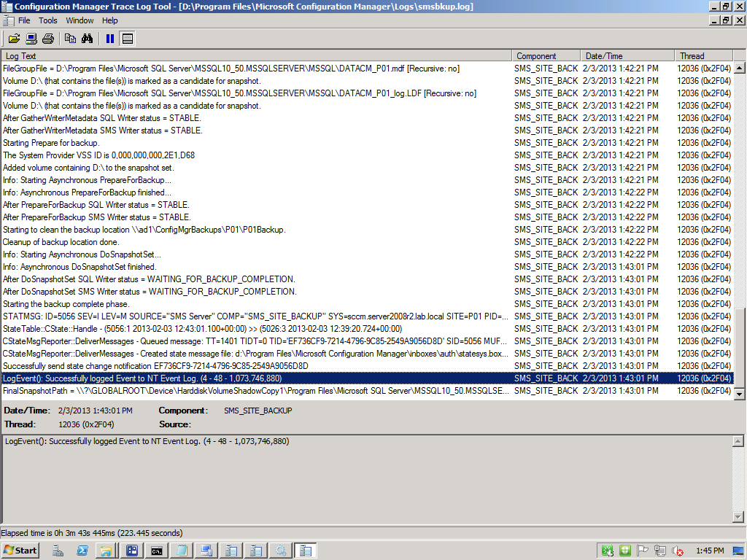Image resolution: width=747 pixels, height=560 pixels.
Task: Click the elapsed time status bar text
Action: click(91, 533)
